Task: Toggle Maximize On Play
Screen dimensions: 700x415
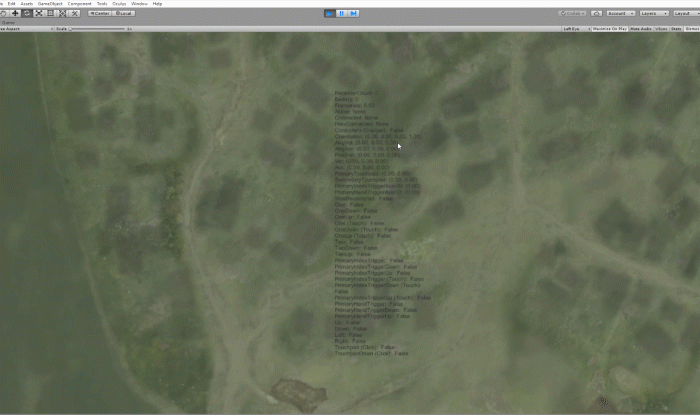Action: 608,29
